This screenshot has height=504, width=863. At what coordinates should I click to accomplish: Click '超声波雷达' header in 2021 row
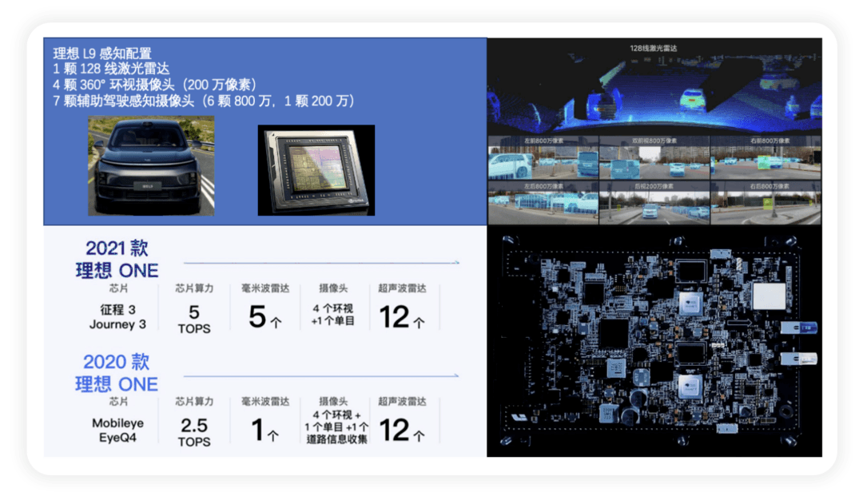[402, 288]
